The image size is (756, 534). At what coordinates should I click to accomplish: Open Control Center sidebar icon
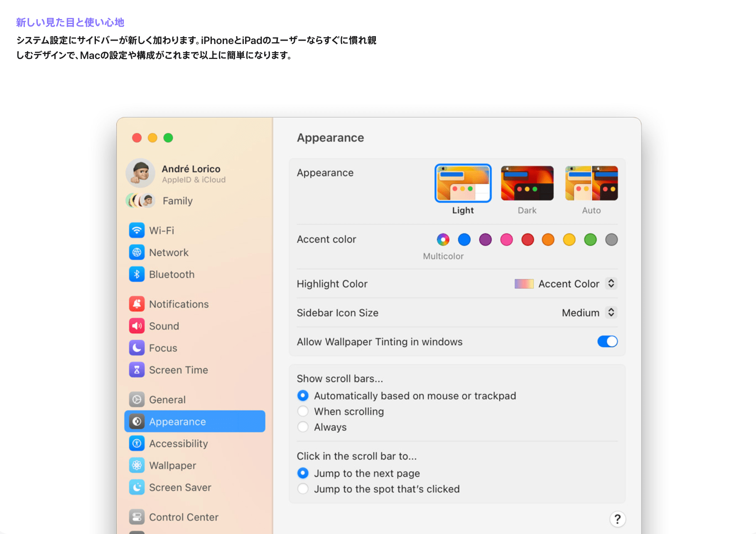[x=137, y=517]
